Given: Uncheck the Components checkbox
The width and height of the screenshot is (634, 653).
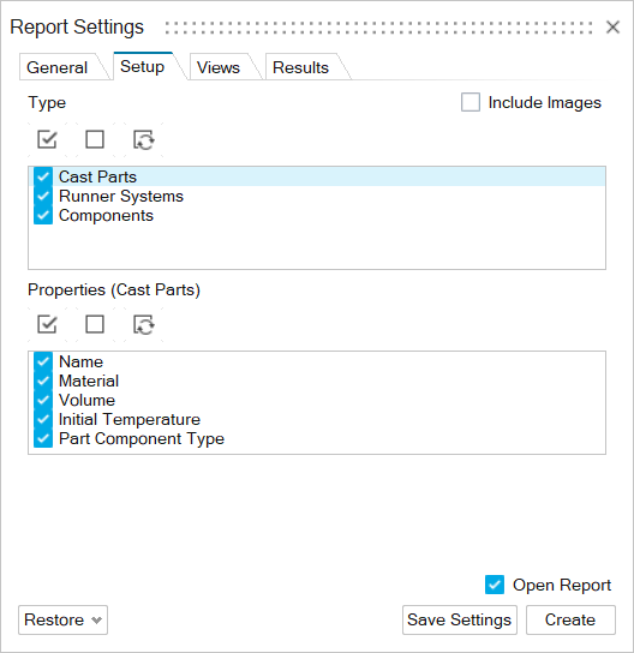Looking at the screenshot, I should click(x=43, y=215).
